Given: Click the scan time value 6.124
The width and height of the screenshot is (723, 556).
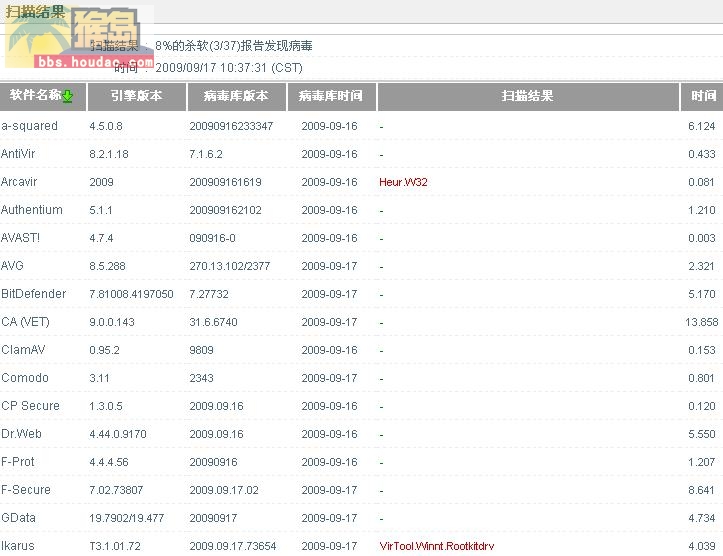Looking at the screenshot, I should pyautogui.click(x=701, y=126).
